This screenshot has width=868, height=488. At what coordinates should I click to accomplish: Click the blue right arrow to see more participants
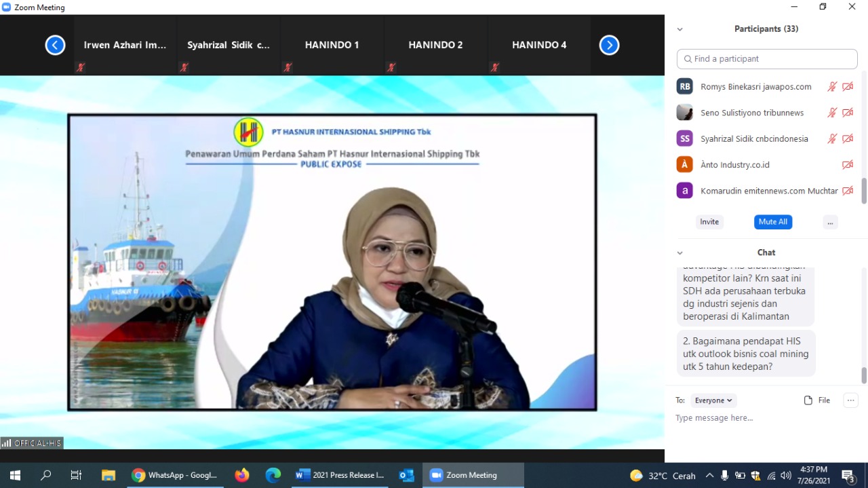[x=609, y=45]
